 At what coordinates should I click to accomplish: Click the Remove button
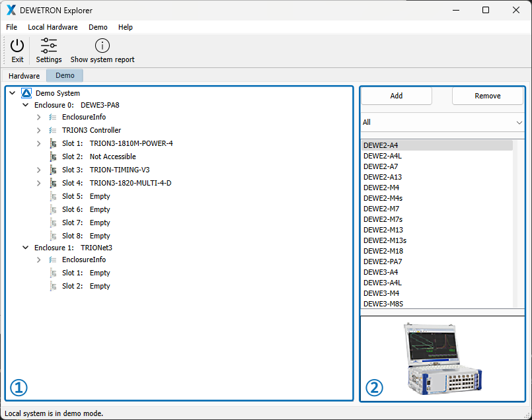click(x=488, y=96)
